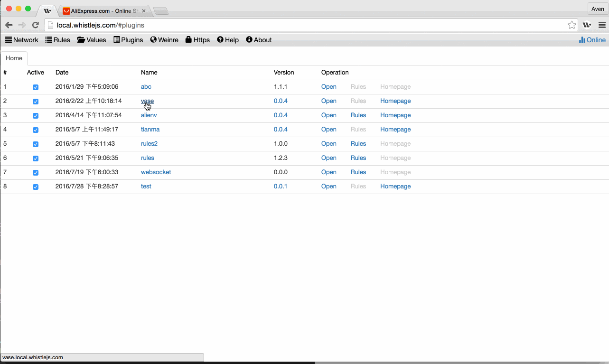
Task: Switch to the AliExpress.com browser tab
Action: (102, 10)
